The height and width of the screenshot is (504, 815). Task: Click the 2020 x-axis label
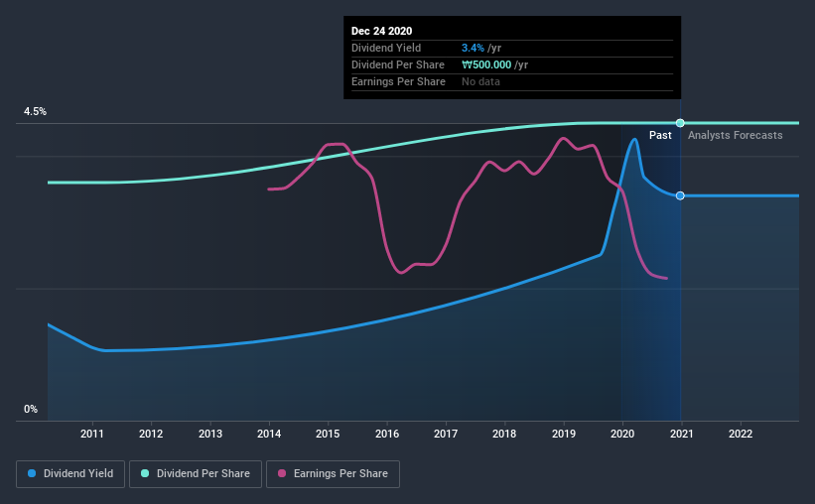[x=622, y=434]
